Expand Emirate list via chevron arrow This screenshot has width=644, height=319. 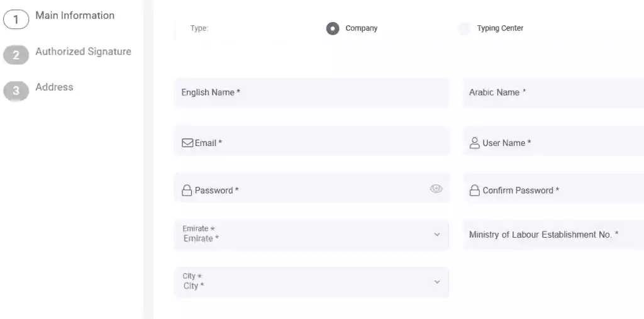pyautogui.click(x=437, y=235)
